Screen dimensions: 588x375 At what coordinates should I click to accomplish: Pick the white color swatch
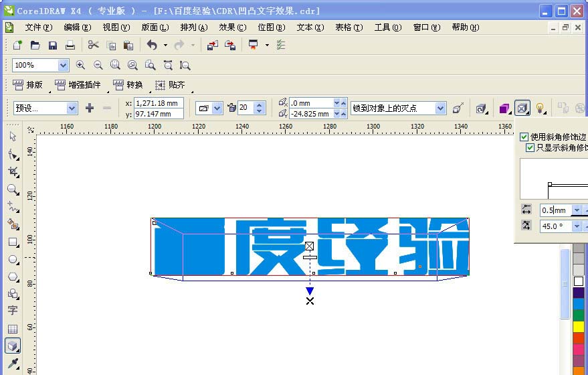click(x=579, y=281)
